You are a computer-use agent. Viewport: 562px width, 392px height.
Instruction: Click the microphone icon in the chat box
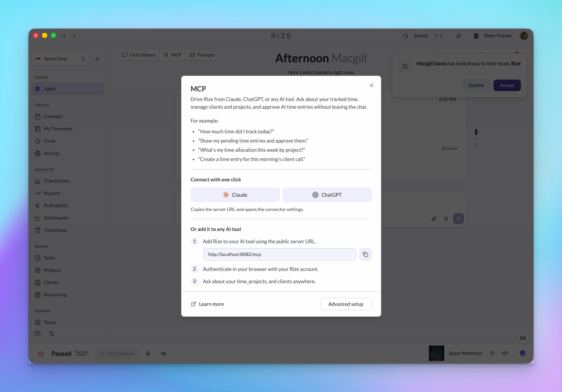[446, 219]
